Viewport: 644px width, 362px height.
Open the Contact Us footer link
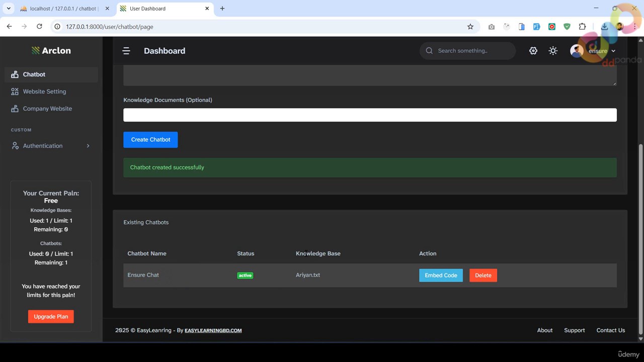611,330
